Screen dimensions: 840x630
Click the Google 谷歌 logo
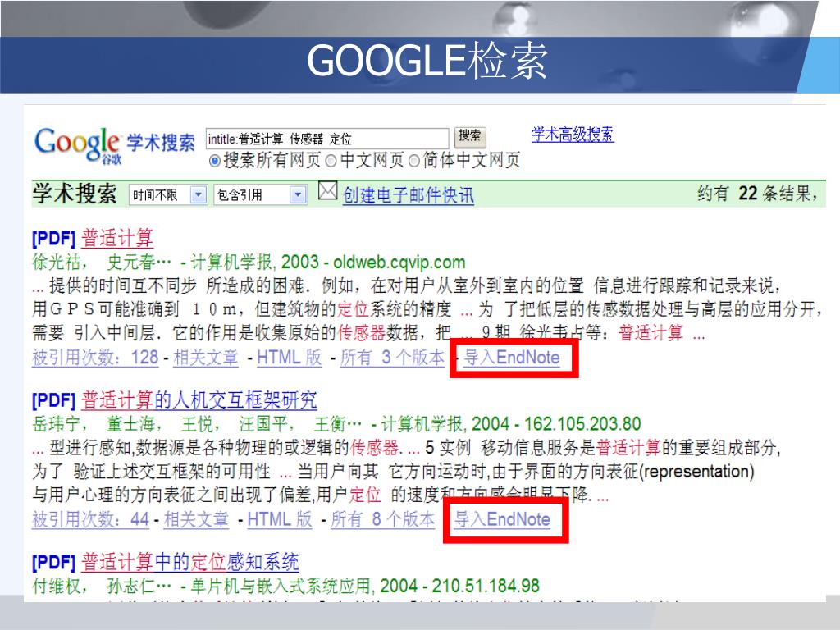(x=78, y=144)
